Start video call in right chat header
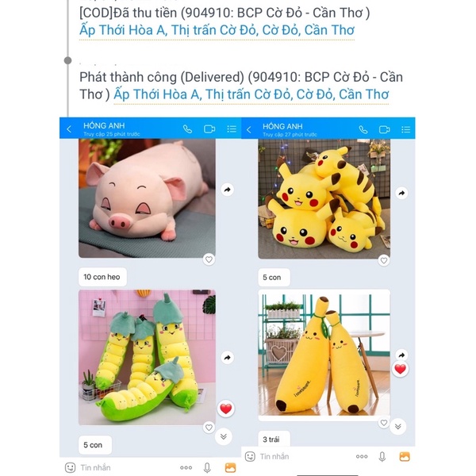The width and height of the screenshot is (476, 476). [x=384, y=130]
